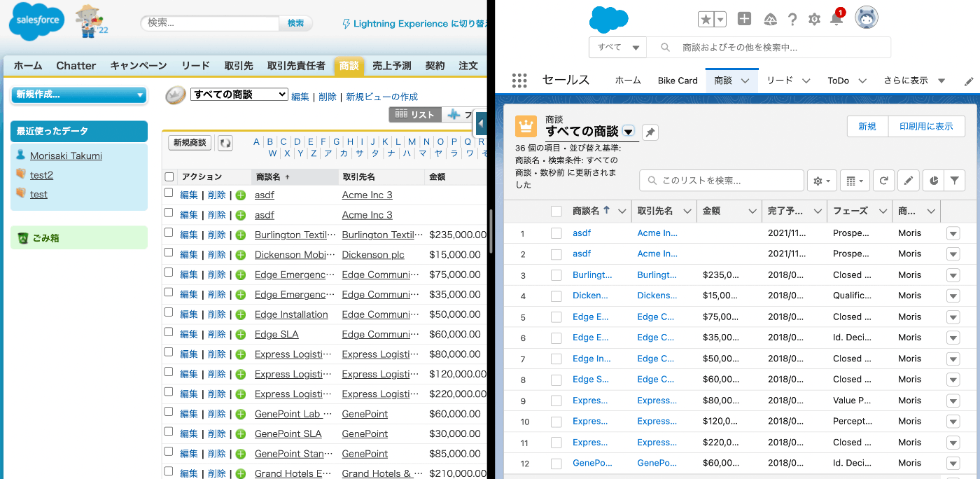Tick the select-all checkbox in the Lightning table header
Image resolution: width=980 pixels, height=479 pixels.
tap(556, 211)
